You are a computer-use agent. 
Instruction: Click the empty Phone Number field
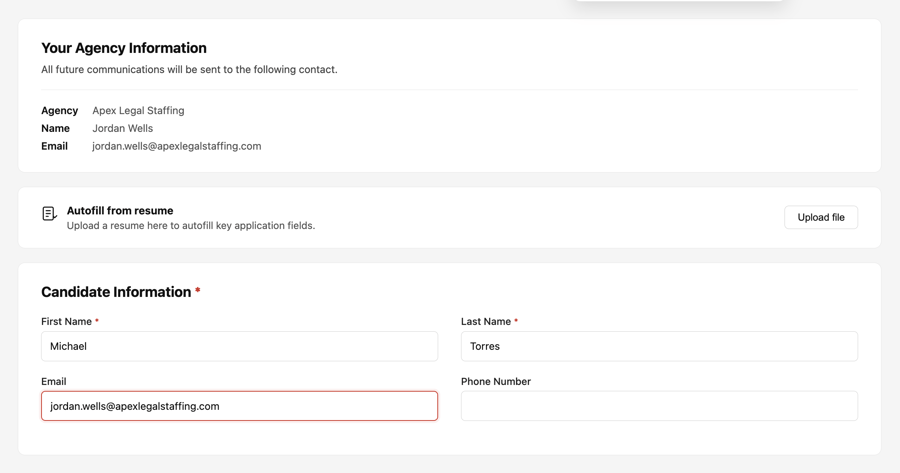[659, 406]
